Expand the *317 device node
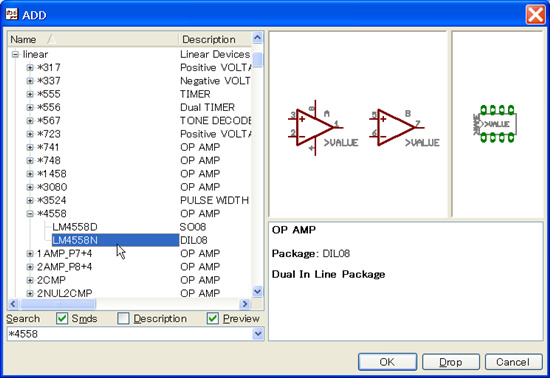550x378 pixels. [30, 67]
